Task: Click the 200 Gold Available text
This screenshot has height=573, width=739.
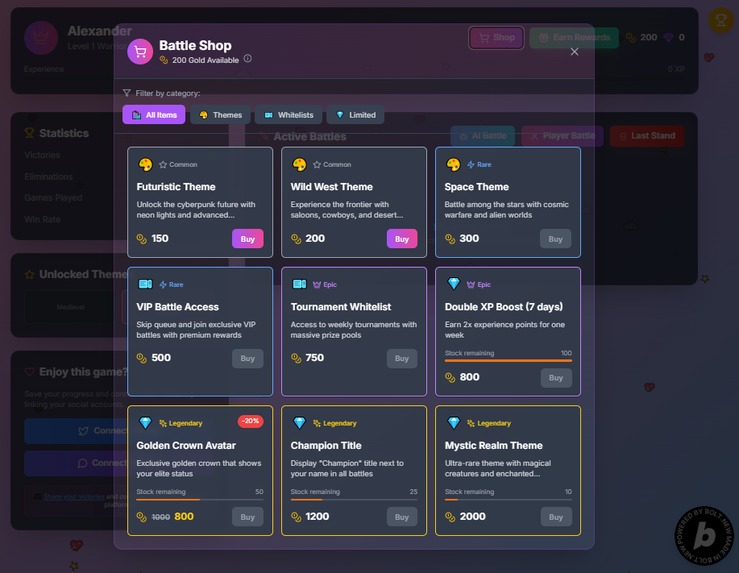Action: pyautogui.click(x=205, y=60)
